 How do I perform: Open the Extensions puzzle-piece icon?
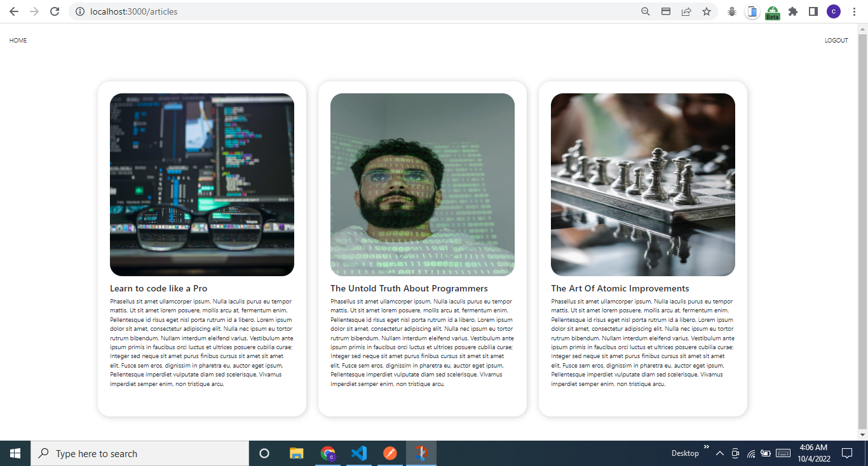pyautogui.click(x=792, y=11)
